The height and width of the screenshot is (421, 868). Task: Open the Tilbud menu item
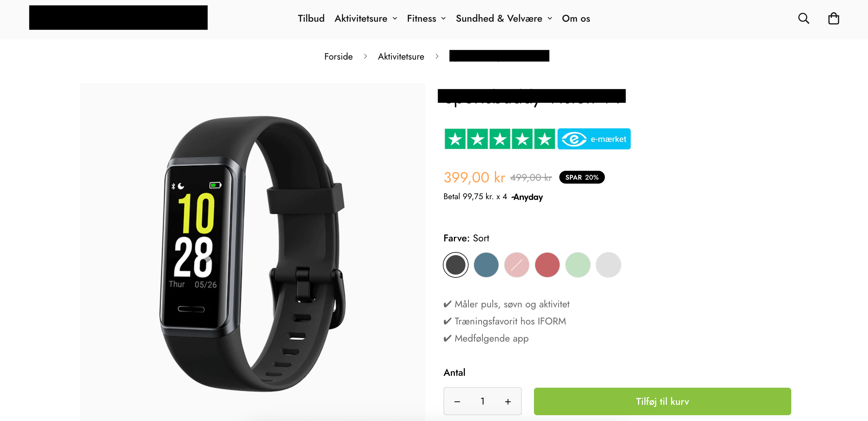click(x=311, y=19)
